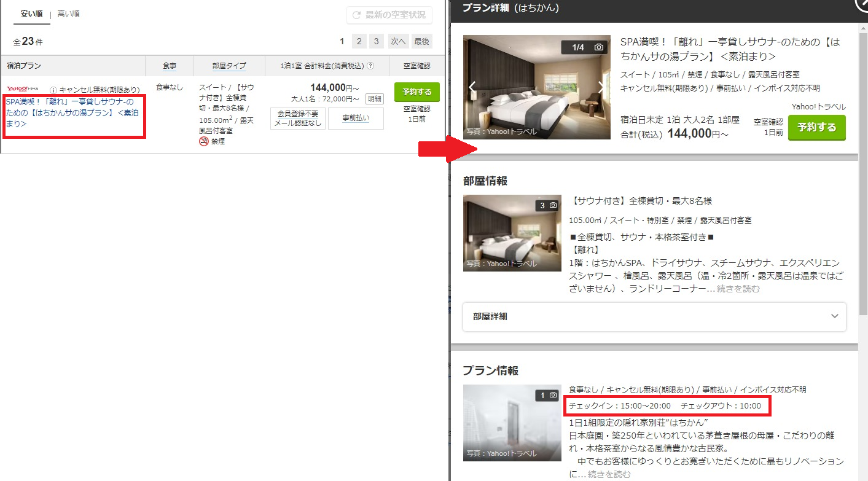Click the info icon next to キャンセル無料
The height and width of the screenshot is (481, 868).
click(x=53, y=90)
